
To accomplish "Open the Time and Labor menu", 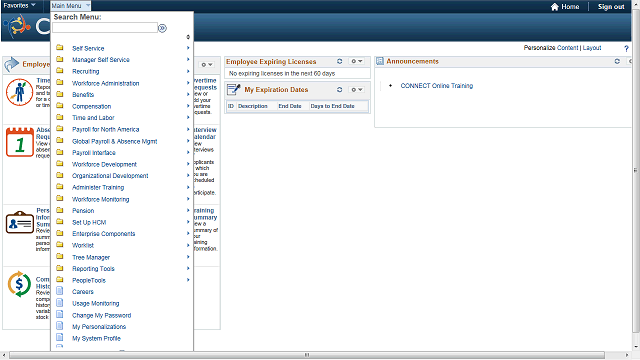I will click(x=93, y=118).
